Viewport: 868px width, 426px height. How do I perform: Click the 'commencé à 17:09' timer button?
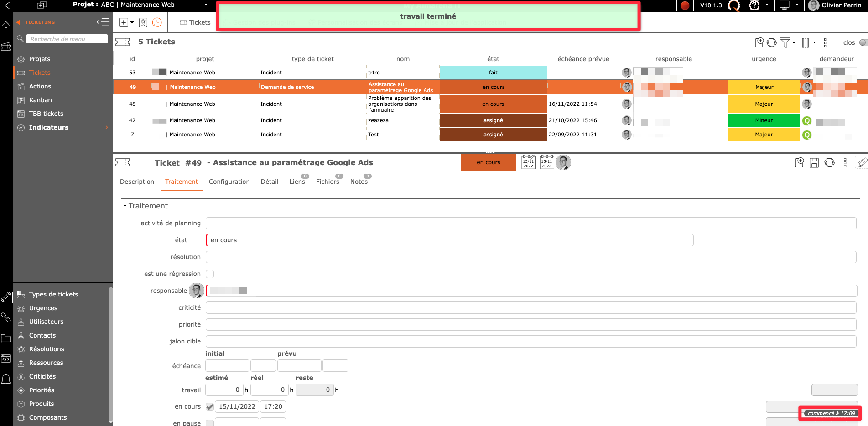click(831, 413)
